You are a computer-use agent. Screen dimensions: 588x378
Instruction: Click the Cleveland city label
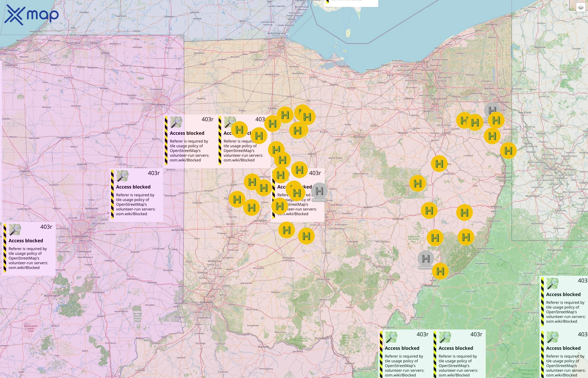tap(422, 62)
